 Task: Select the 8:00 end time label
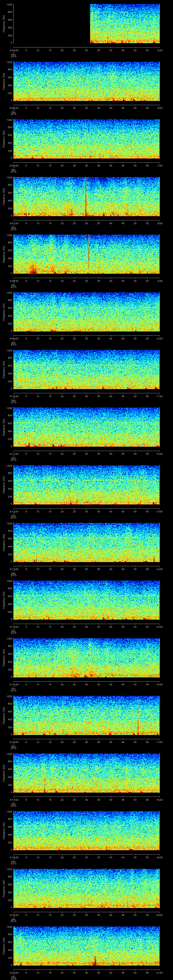160,223
